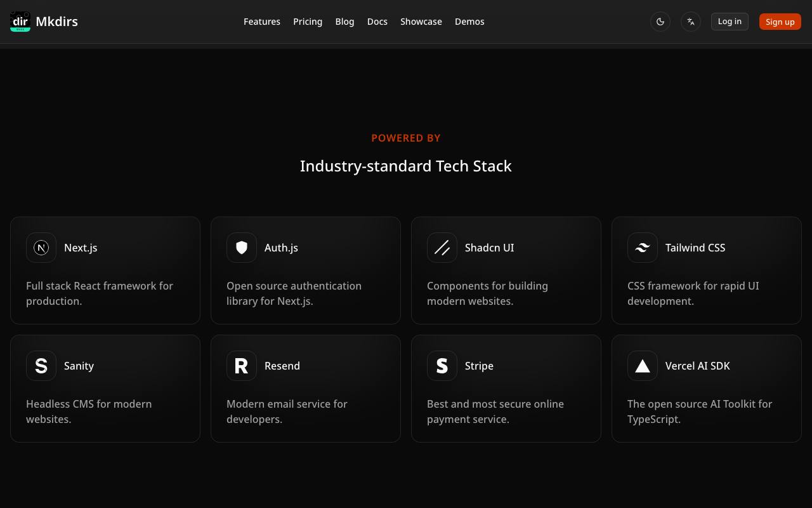Open the Auth.js card title

click(281, 248)
